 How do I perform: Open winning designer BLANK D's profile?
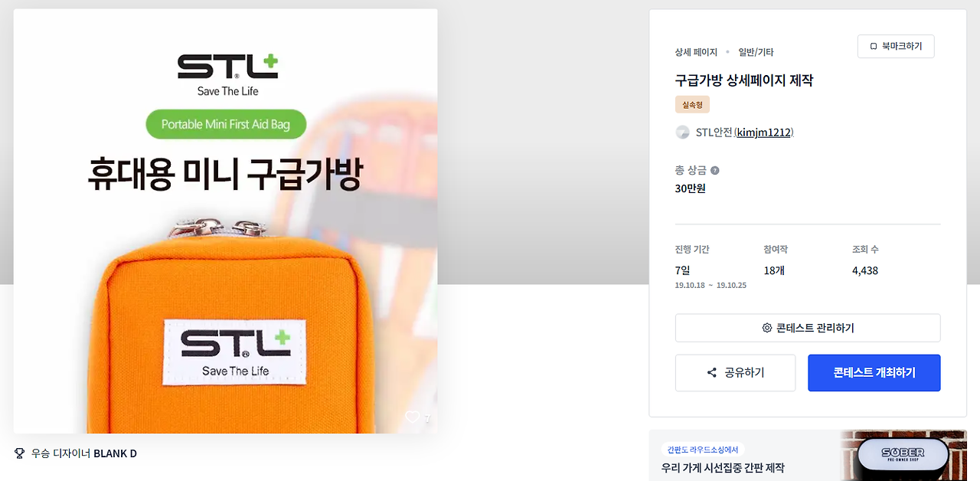point(115,453)
